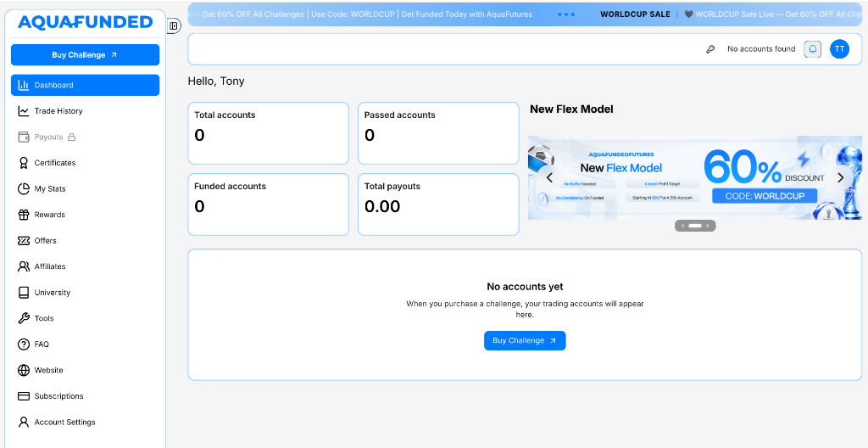The height and width of the screenshot is (448, 868).
Task: Click the CODE: WORLDCUP badge in the banner
Action: point(765,196)
